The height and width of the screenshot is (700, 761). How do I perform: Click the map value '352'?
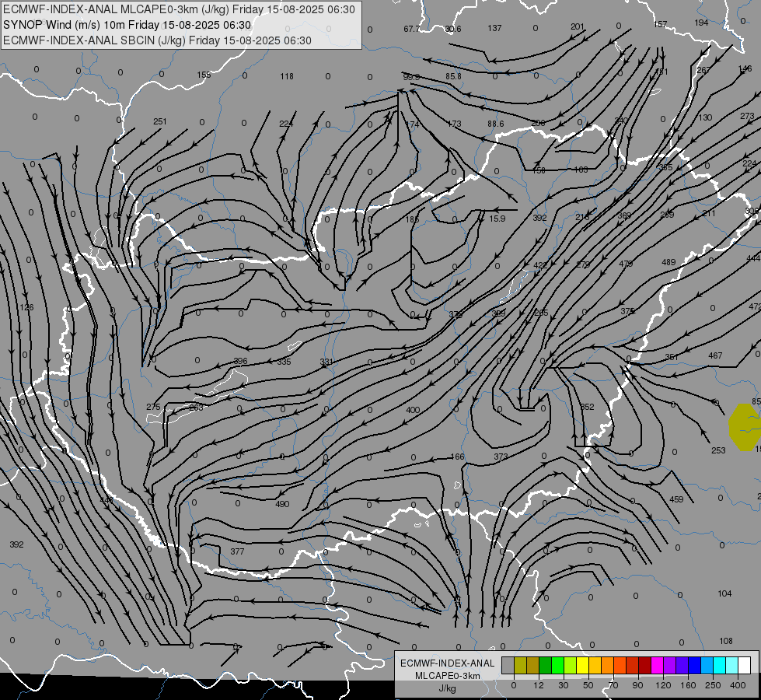(x=587, y=407)
